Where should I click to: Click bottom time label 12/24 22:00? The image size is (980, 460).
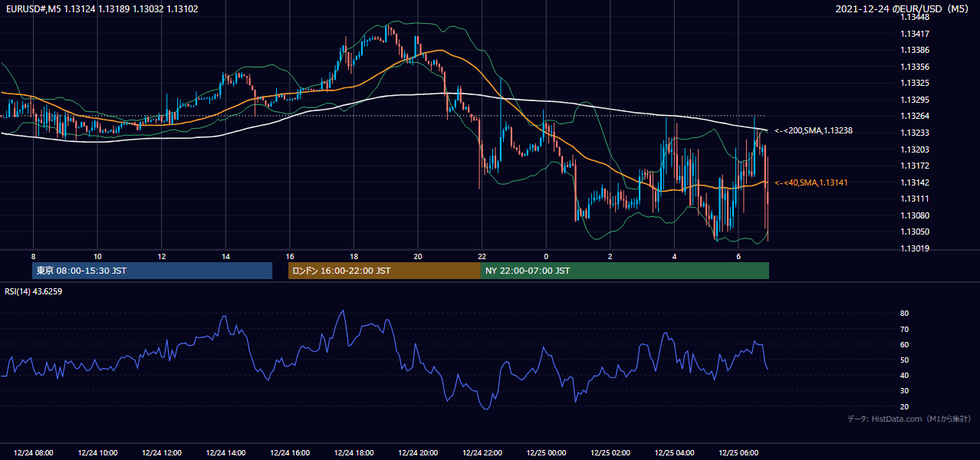(x=482, y=452)
